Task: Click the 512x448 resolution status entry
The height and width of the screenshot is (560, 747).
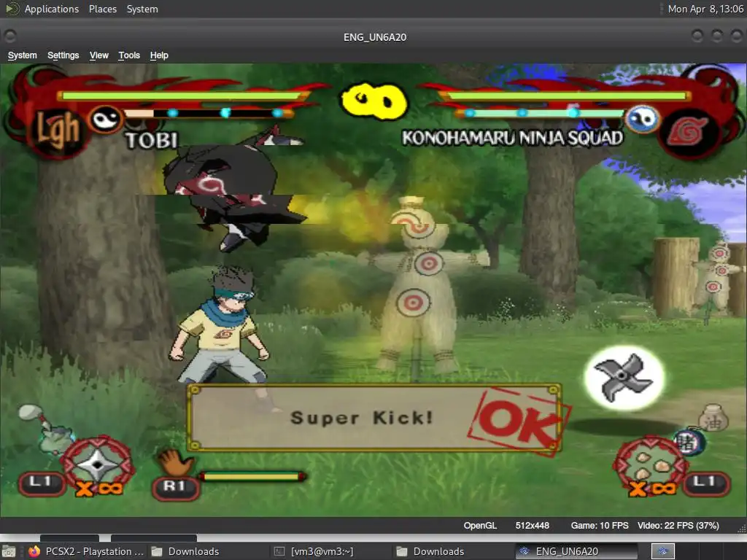Action: pyautogui.click(x=532, y=525)
